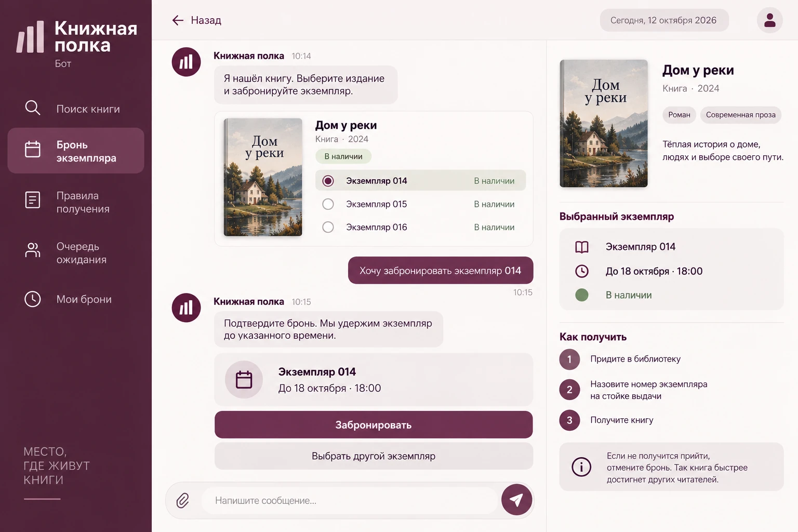This screenshot has height=532, width=798.
Task: Focus the Напишите сообщение input field
Action: click(349, 501)
